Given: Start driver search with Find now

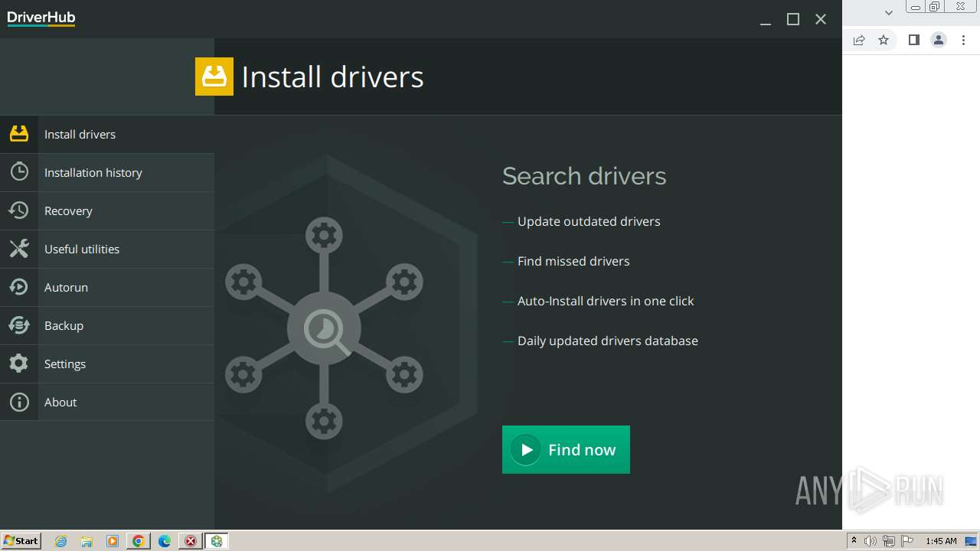Looking at the screenshot, I should click(x=566, y=449).
